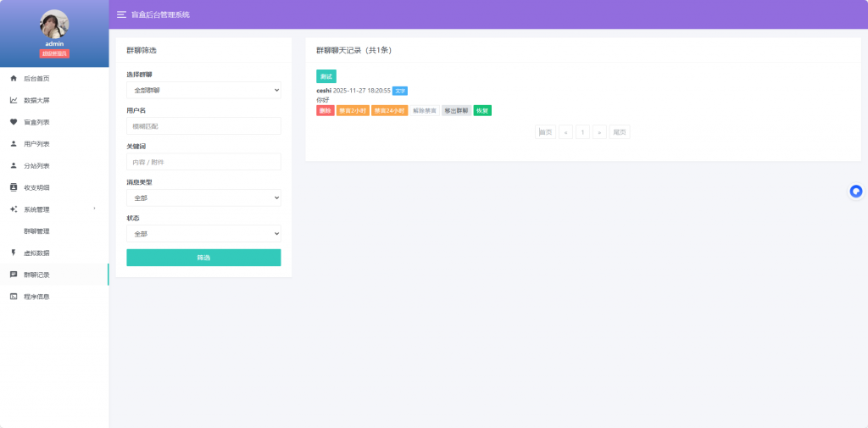Image resolution: width=868 pixels, height=428 pixels.
Task: Click the green 恢复 button
Action: (x=482, y=111)
